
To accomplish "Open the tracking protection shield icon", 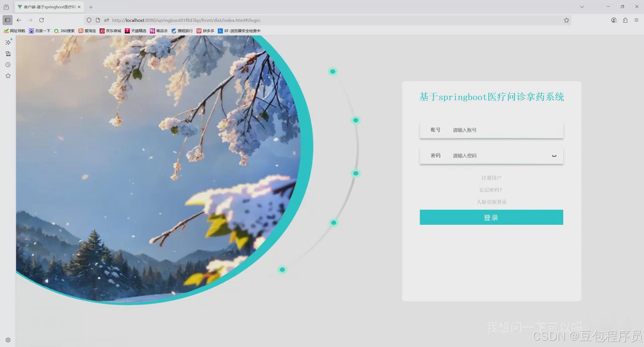I will coord(89,20).
